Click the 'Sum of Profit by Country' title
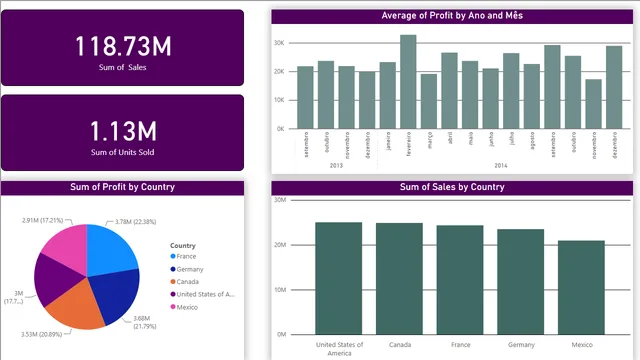This screenshot has width=640, height=360. click(x=122, y=187)
